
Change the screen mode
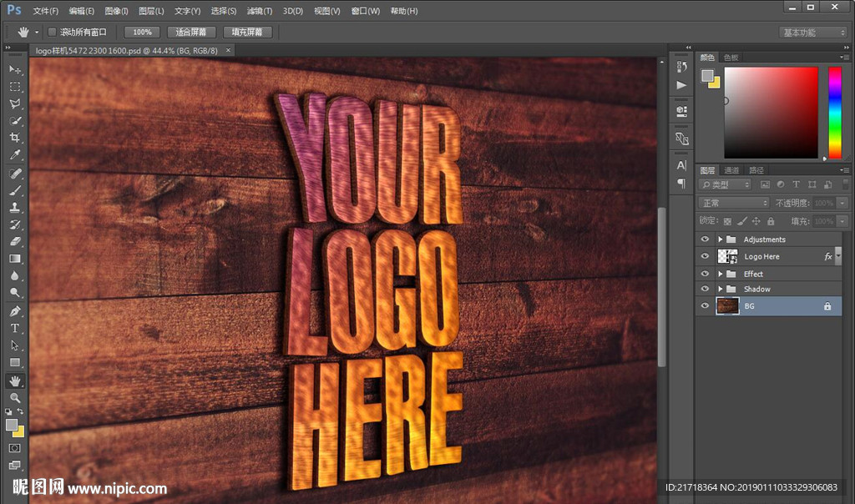point(15,465)
